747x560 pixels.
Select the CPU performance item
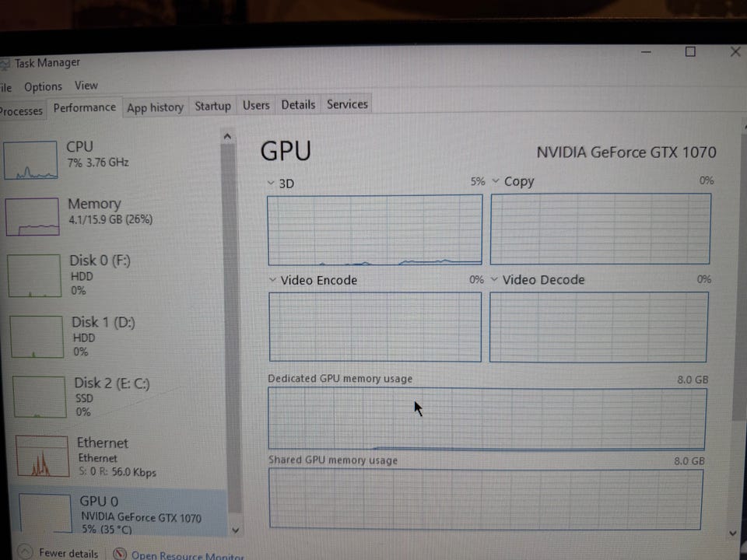(112, 159)
